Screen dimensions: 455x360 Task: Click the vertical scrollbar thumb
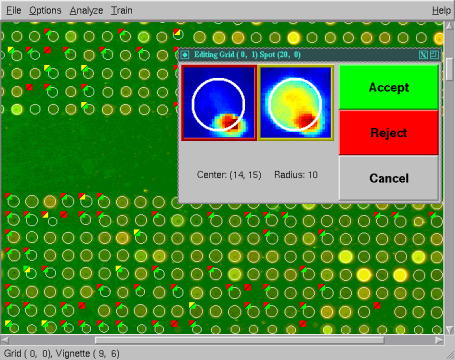(x=449, y=69)
